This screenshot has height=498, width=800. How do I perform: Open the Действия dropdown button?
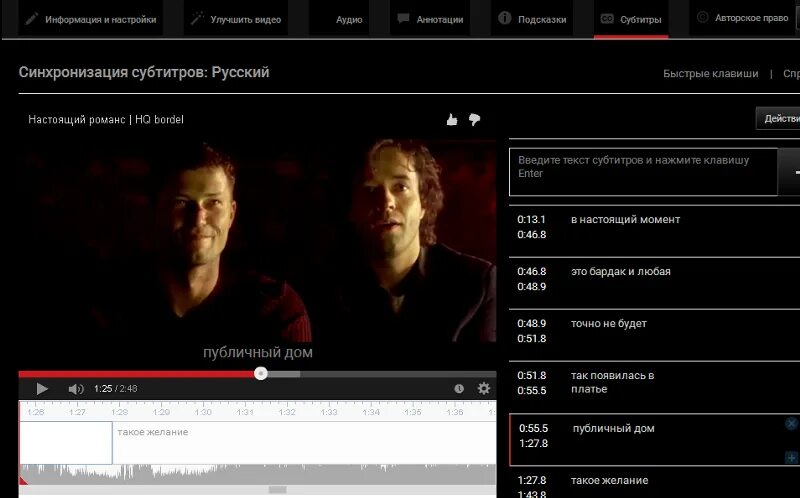point(778,119)
